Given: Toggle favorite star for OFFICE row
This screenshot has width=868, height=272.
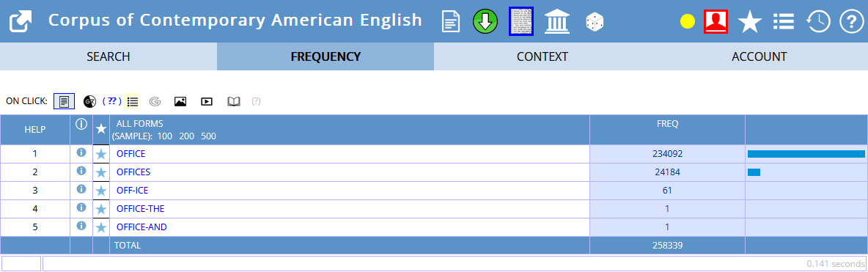Looking at the screenshot, I should pyautogui.click(x=100, y=154).
